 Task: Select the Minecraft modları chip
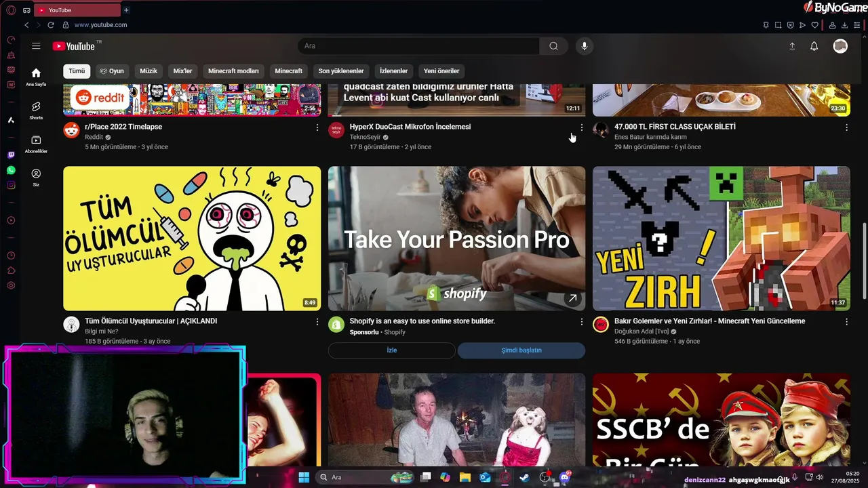[x=233, y=71]
